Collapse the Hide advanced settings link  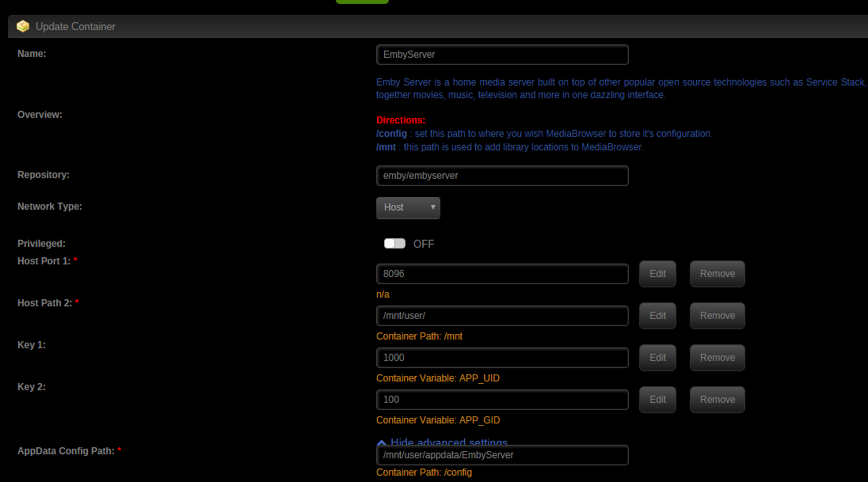[442, 441]
